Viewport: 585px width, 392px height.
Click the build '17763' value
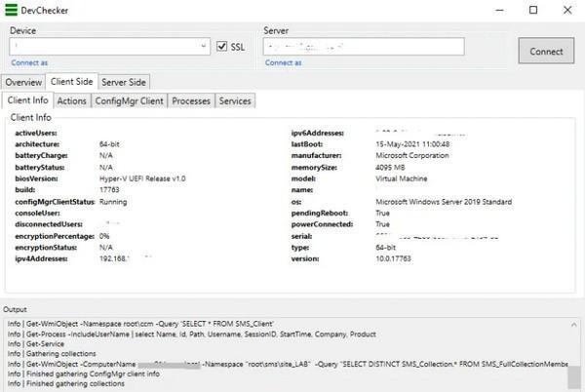[109, 190]
